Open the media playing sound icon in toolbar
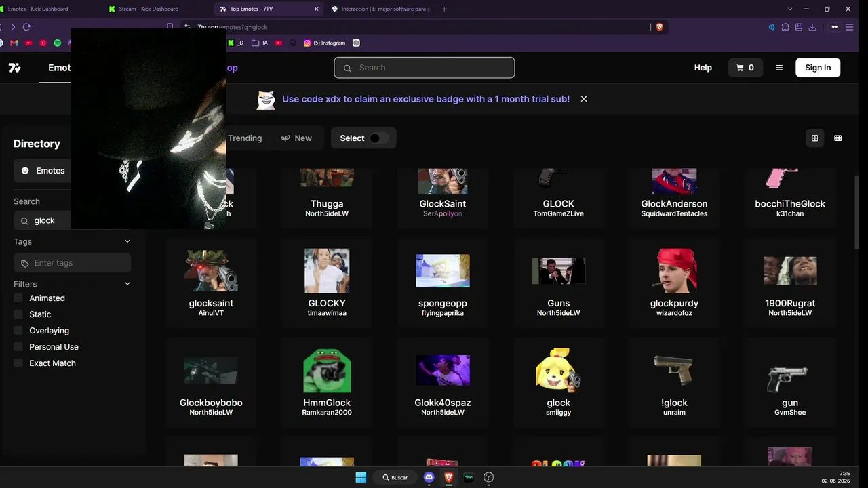The image size is (868, 488). 772,27
